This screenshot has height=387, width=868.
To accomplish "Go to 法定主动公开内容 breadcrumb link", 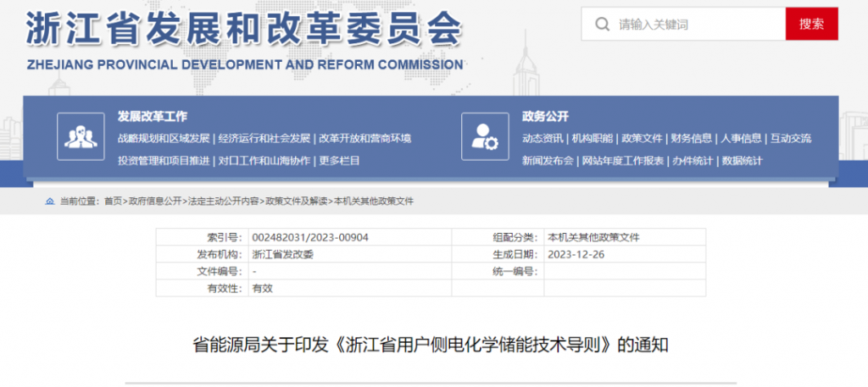I will click(x=224, y=202).
